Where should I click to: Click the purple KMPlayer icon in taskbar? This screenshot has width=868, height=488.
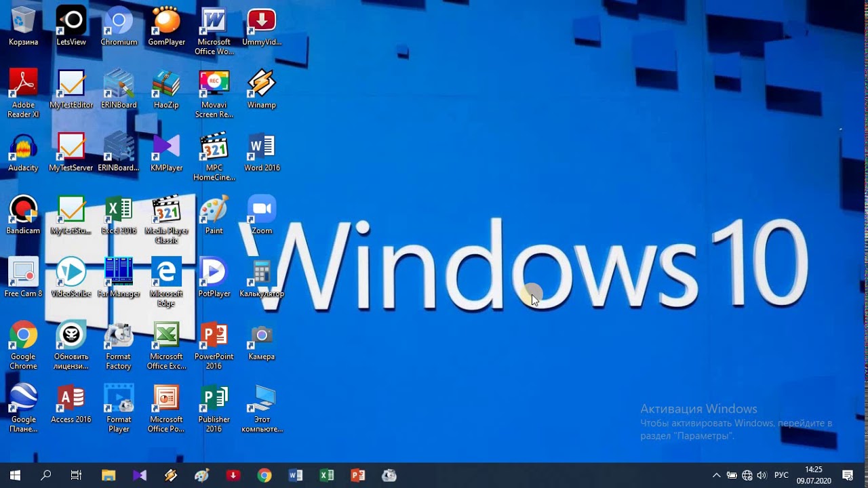(140, 475)
